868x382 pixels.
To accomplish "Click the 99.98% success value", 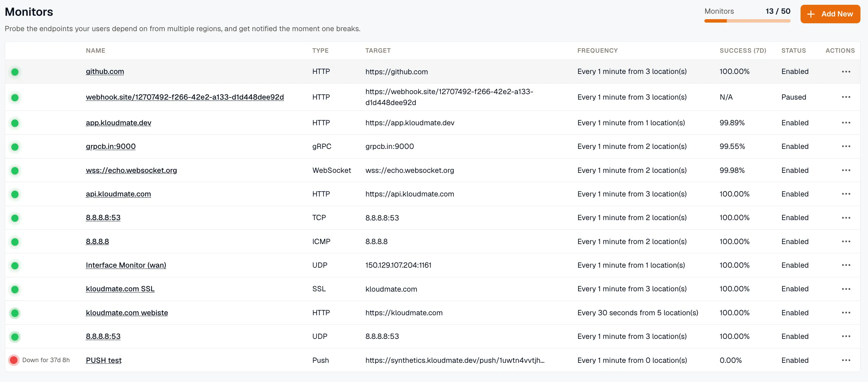I will 732,170.
